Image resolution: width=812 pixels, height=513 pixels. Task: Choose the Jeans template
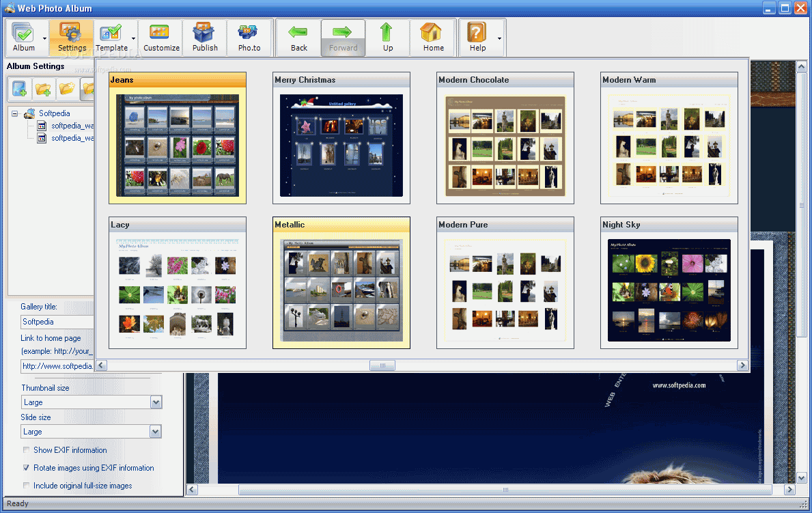tap(178, 138)
